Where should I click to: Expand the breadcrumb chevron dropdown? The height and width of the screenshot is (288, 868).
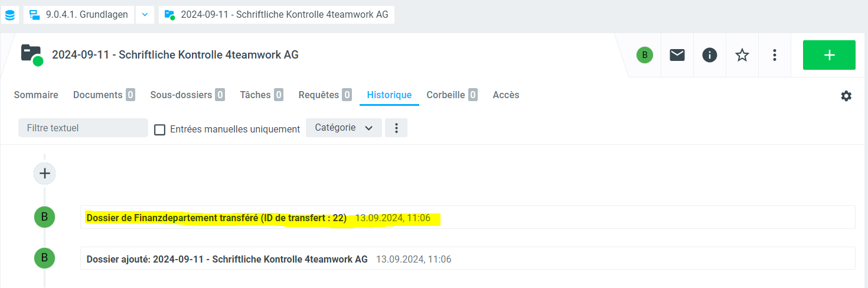click(x=145, y=15)
